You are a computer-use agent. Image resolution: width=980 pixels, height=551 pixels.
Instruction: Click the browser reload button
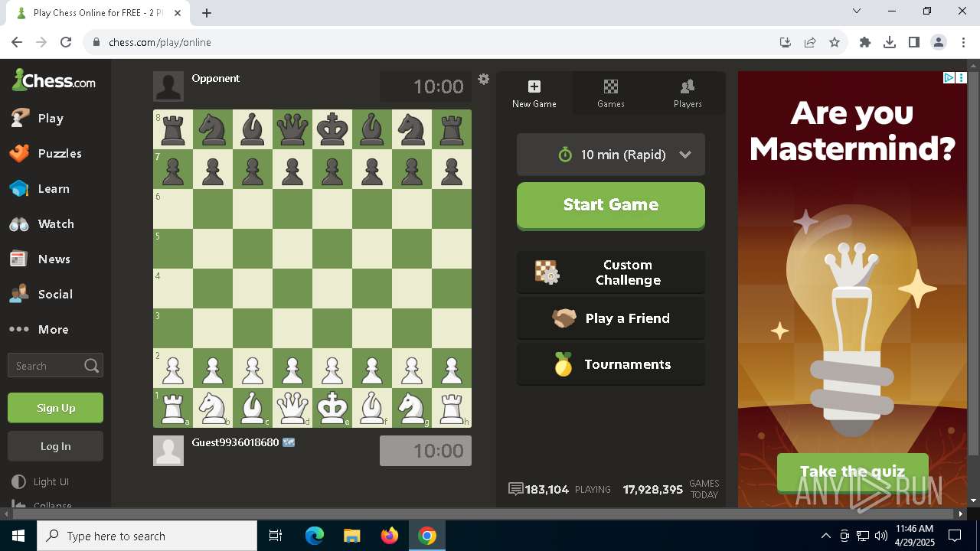tap(66, 42)
